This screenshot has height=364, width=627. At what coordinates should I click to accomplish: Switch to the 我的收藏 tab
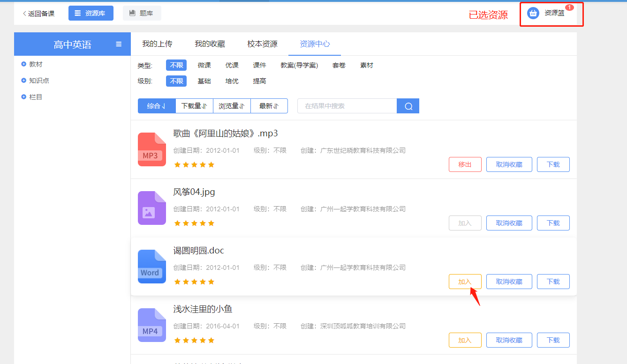(x=210, y=44)
